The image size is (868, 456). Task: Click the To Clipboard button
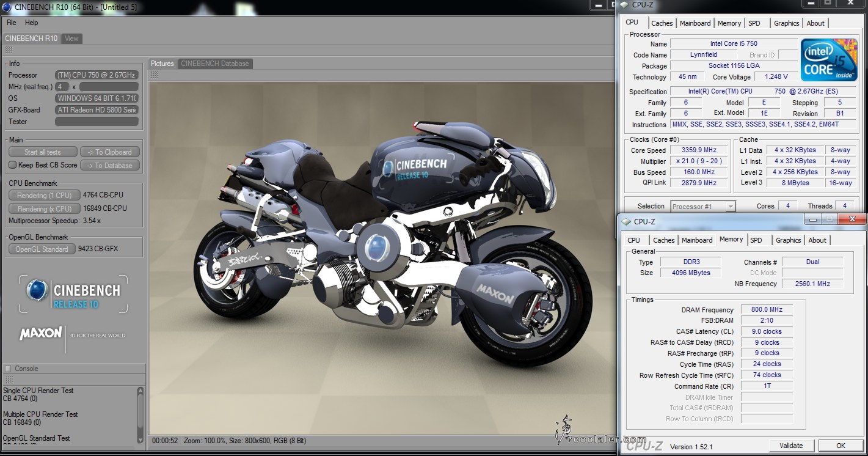[110, 152]
